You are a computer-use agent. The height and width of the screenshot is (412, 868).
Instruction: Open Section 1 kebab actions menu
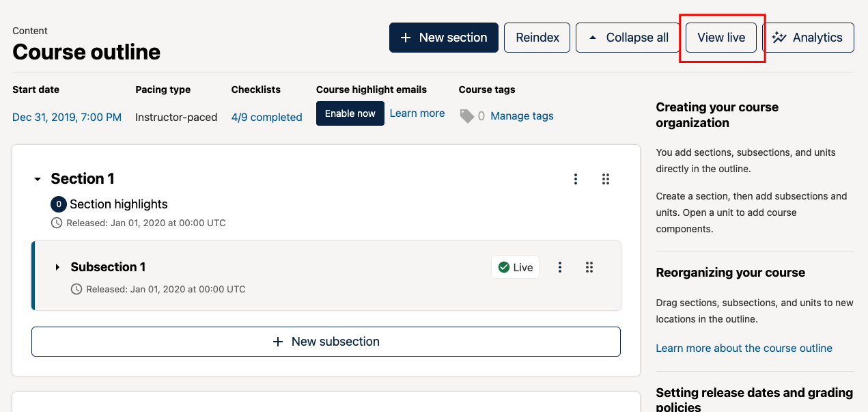click(576, 179)
